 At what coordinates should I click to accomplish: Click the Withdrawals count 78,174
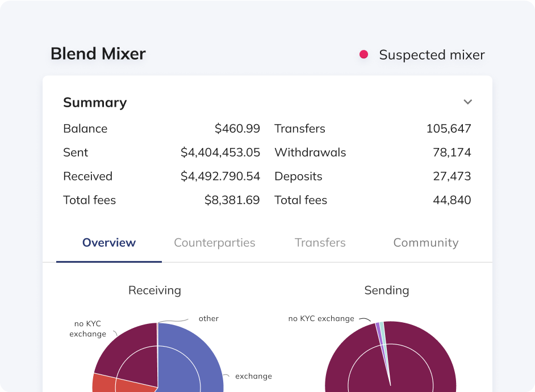(452, 153)
